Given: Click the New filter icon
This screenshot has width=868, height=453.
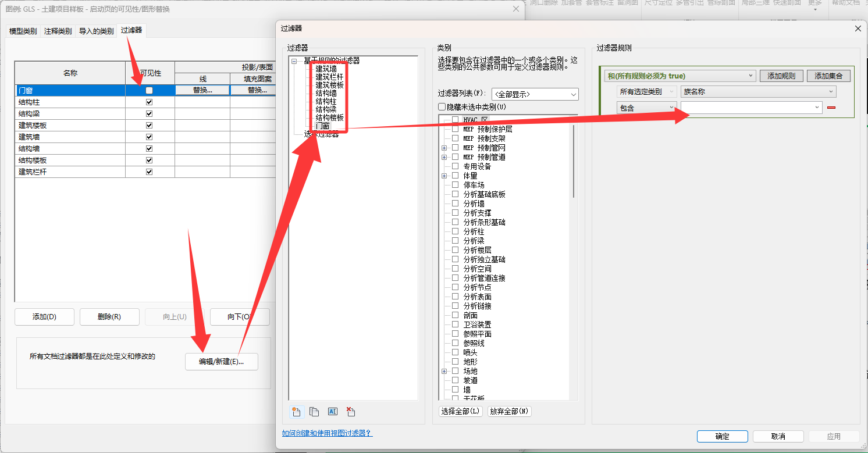Looking at the screenshot, I should [x=296, y=412].
